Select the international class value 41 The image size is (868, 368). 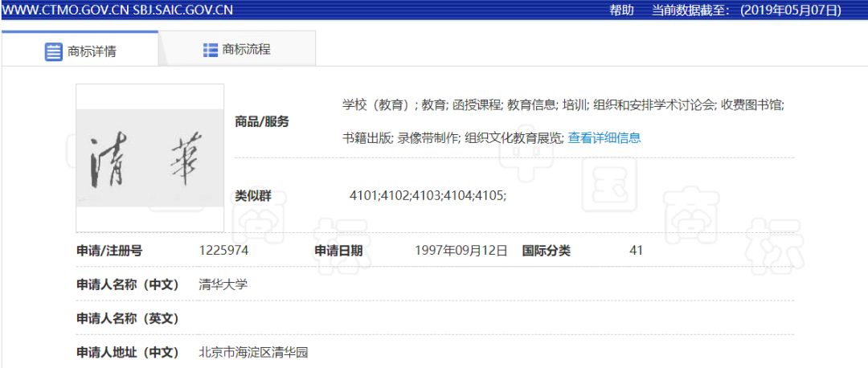[x=636, y=251]
